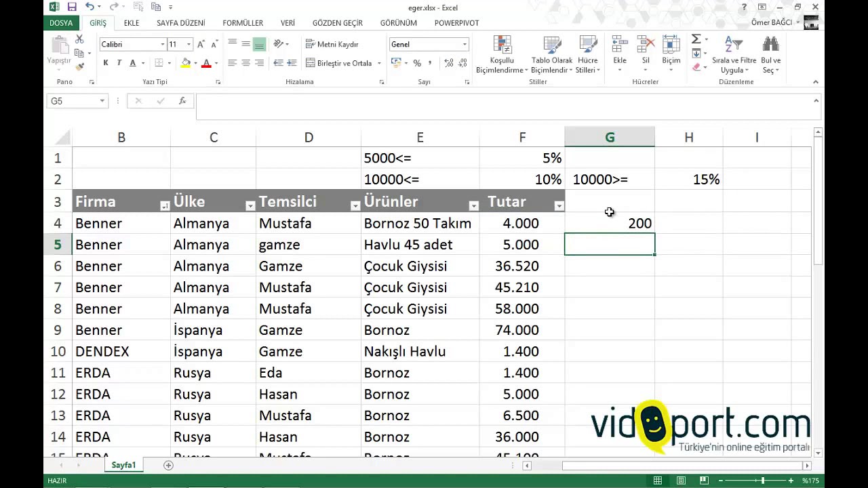The image size is (868, 488).
Task: Switch to the EKLE ribbon tab
Action: tap(132, 23)
